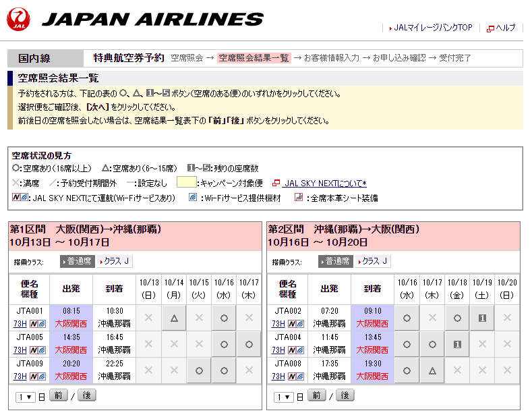Click the JAL crane logo
This screenshot has height=419, width=532.
[18, 20]
